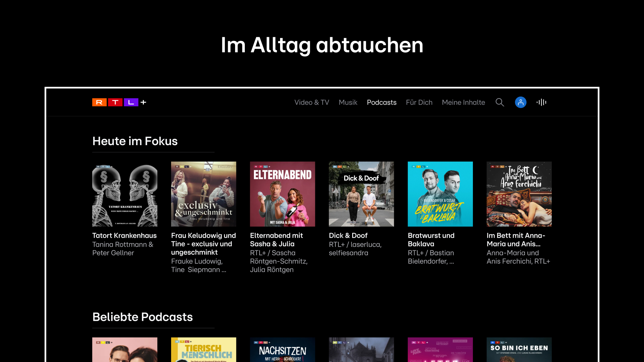This screenshot has width=644, height=362.
Task: Select the Podcasts tab
Action: [x=381, y=102]
